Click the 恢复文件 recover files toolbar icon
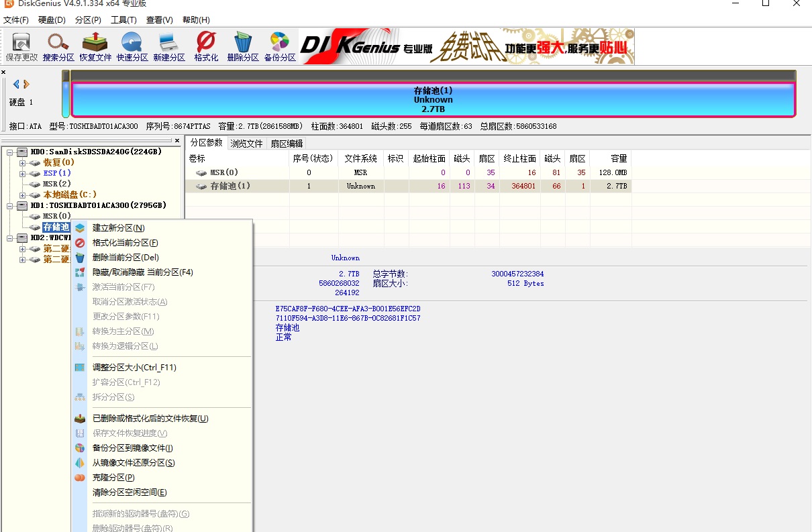The width and height of the screenshot is (812, 532). 95,42
